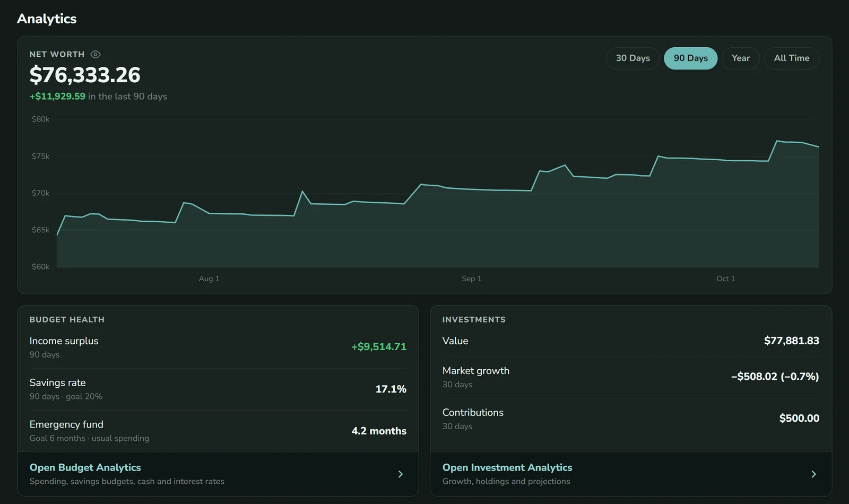This screenshot has height=504, width=849.
Task: Click the Oct 1 axis label
Action: [x=725, y=279]
